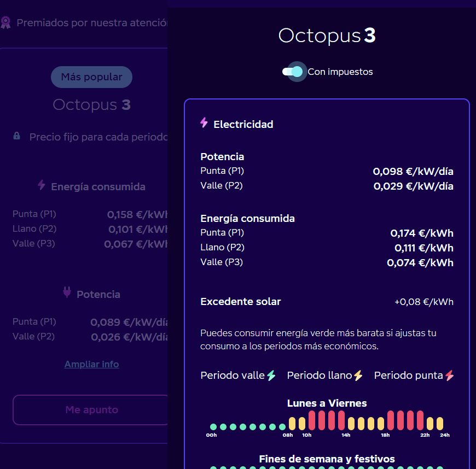
Task: Click the Valle (P2) label beside 0,026 €/kW/día
Action: point(34,336)
